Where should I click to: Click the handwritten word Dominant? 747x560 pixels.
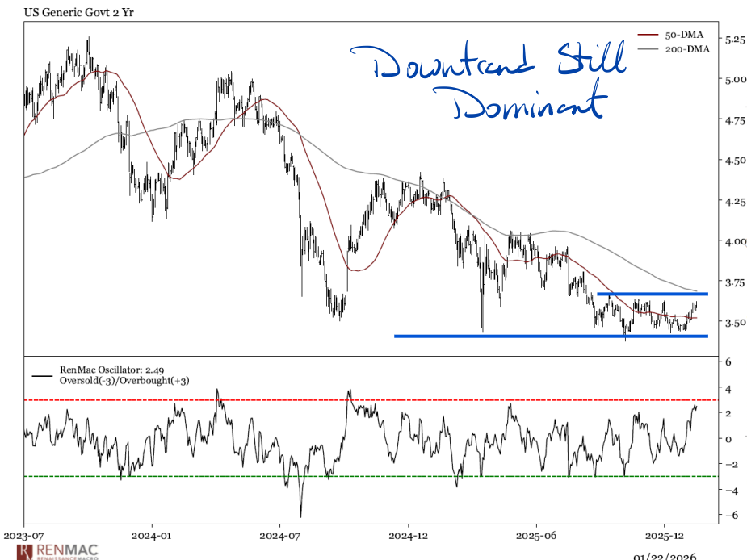coord(529,106)
